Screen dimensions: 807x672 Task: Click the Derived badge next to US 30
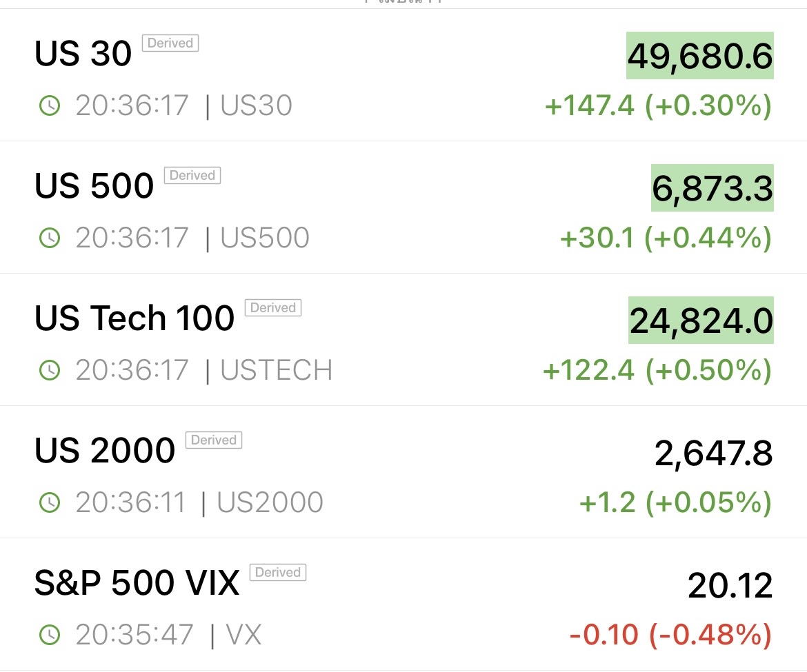click(170, 43)
